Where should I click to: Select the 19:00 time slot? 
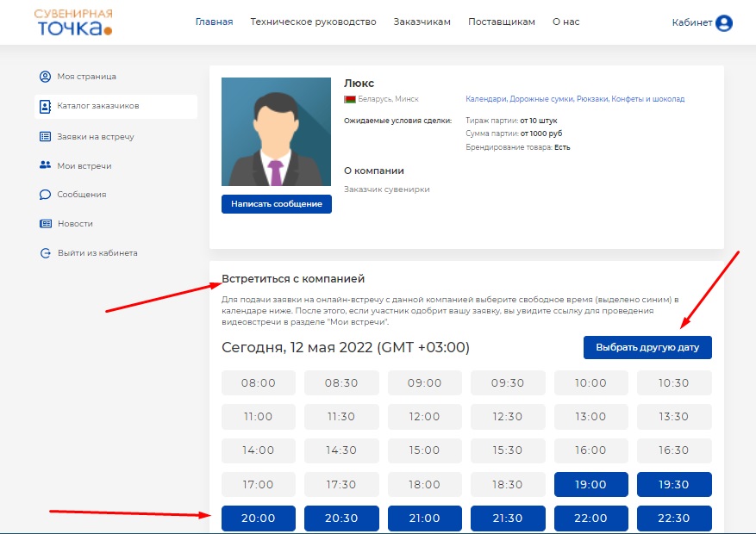click(590, 485)
